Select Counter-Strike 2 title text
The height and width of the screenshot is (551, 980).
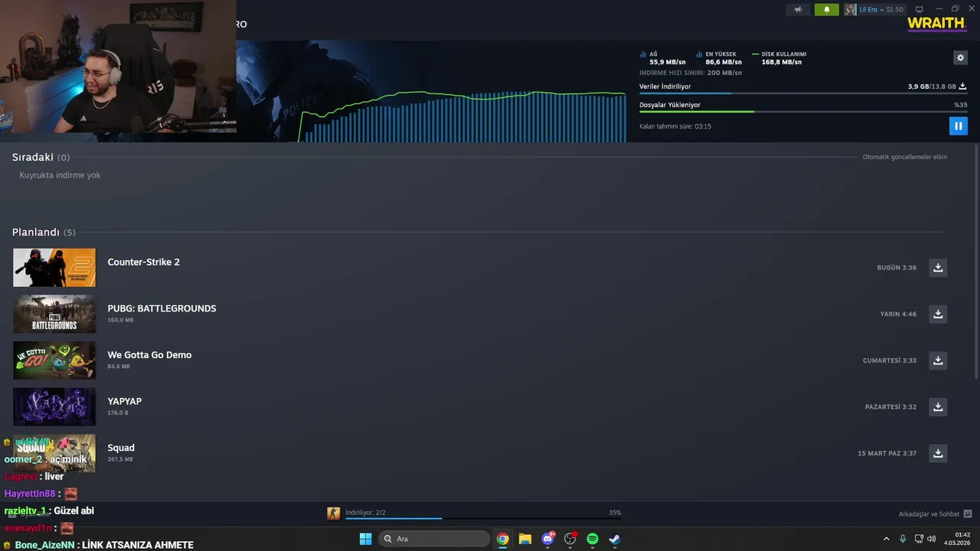pyautogui.click(x=144, y=262)
